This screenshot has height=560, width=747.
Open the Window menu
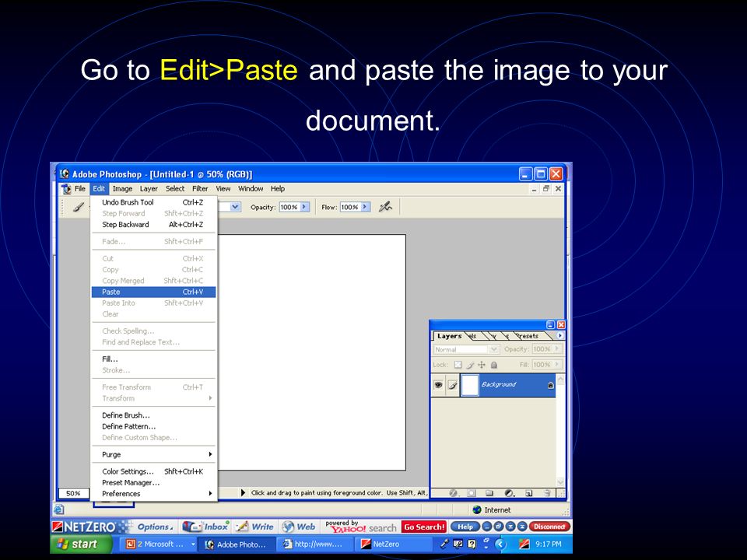tap(251, 188)
